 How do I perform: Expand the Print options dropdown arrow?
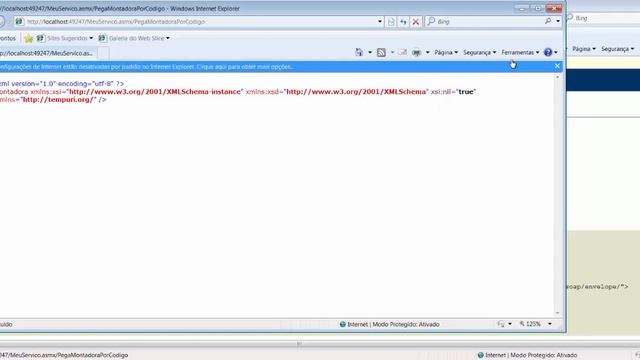[x=428, y=52]
